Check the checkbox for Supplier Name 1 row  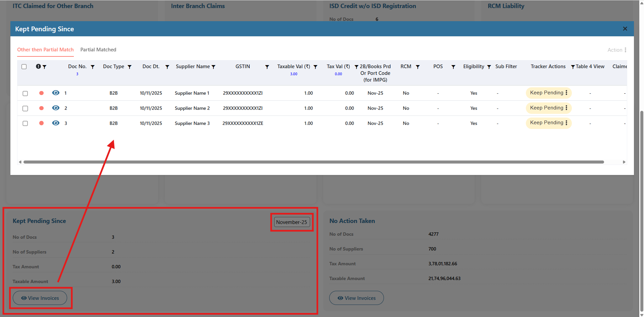[25, 93]
